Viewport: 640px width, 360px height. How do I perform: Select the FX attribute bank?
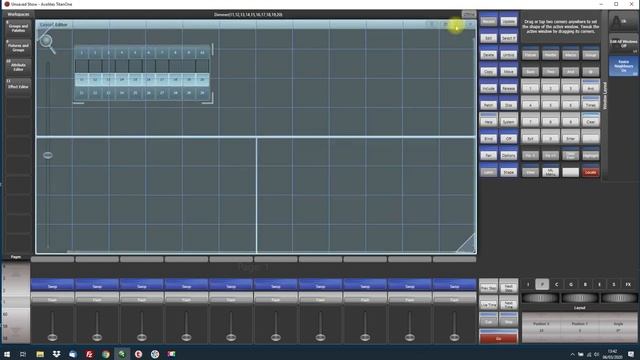[628, 284]
